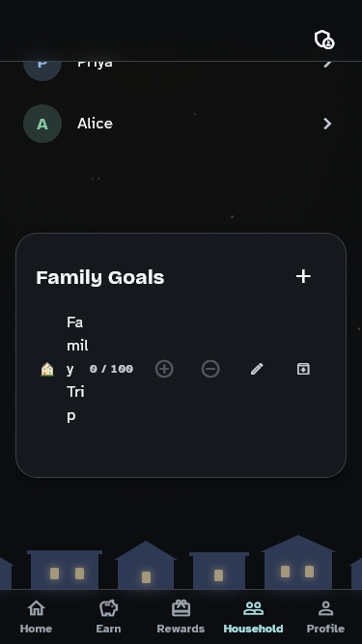Image resolution: width=362 pixels, height=644 pixels.
Task: Decrease Family Trip goal progress
Action: point(210,369)
